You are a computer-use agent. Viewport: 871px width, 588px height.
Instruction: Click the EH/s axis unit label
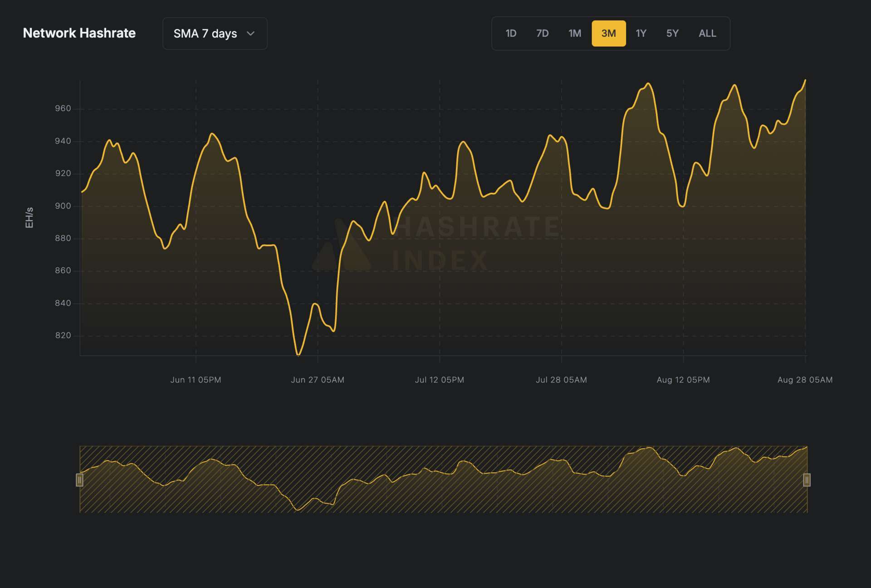tap(29, 217)
